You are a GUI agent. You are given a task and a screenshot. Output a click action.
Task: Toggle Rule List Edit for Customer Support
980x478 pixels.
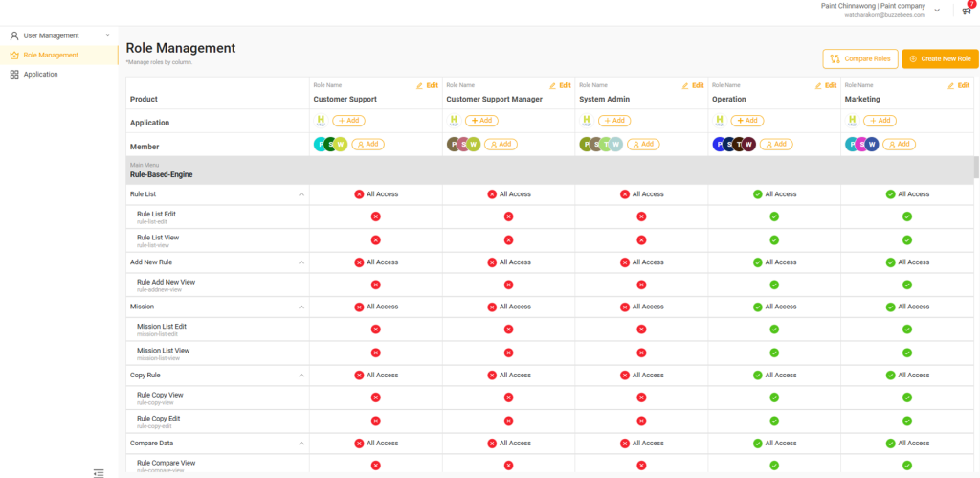375,216
